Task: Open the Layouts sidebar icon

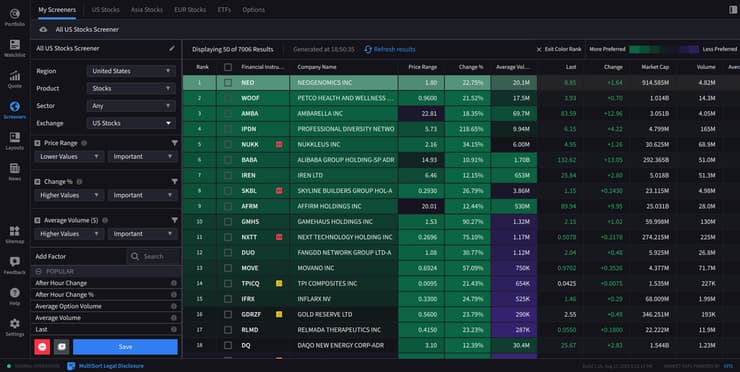Action: [15, 137]
